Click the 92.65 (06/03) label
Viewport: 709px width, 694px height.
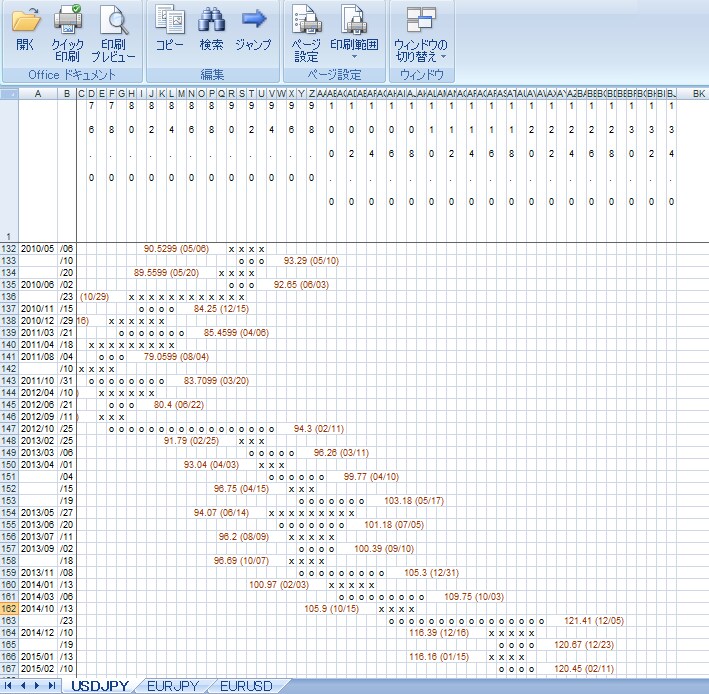(x=301, y=285)
